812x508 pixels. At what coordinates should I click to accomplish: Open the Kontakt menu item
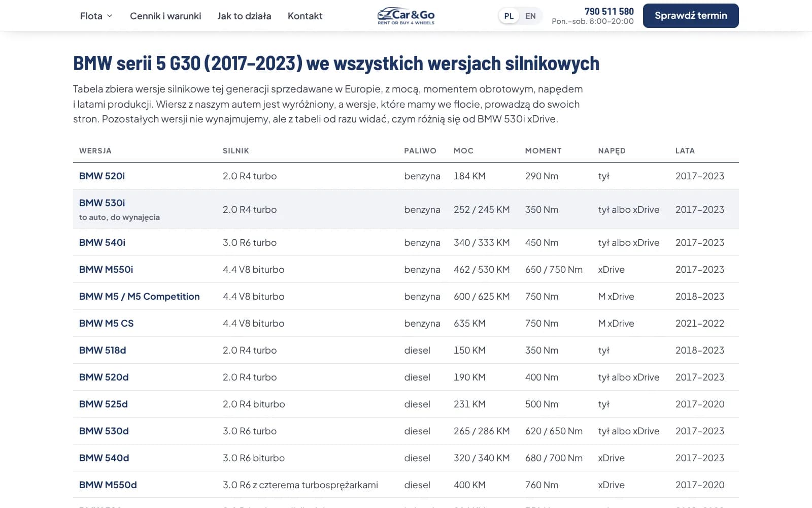pos(305,16)
